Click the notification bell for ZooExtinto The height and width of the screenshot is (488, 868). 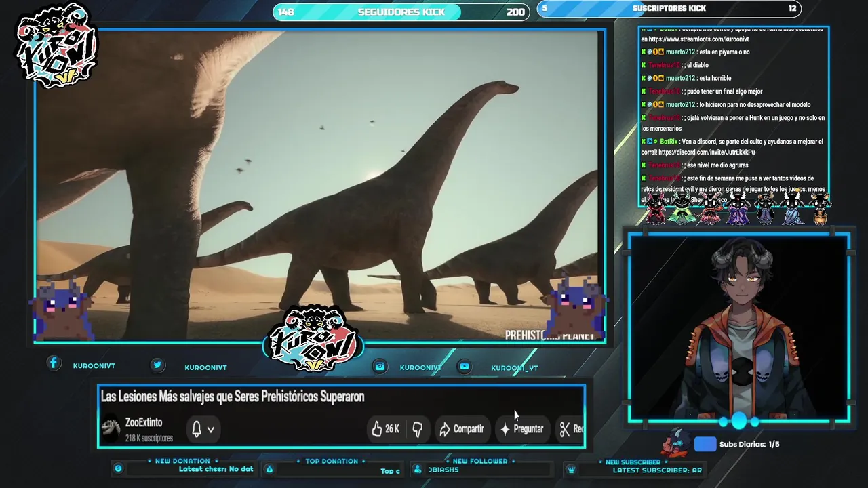tap(197, 429)
